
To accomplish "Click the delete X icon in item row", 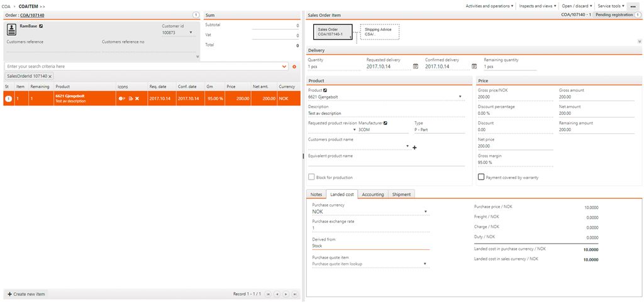I will (x=137, y=99).
